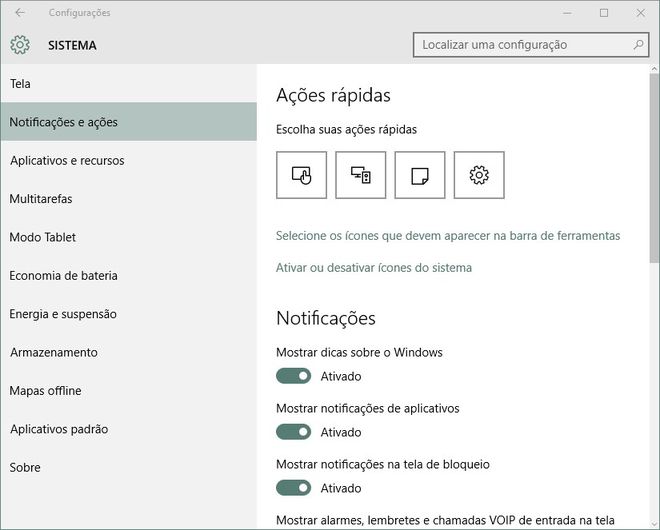
Task: Go to Multitarefas settings
Action: (128, 198)
